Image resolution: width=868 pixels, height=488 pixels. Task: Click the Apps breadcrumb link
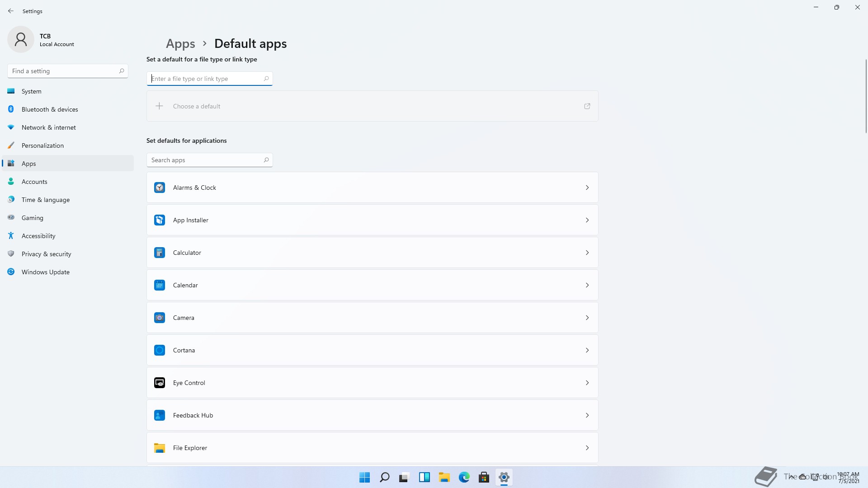tap(180, 44)
